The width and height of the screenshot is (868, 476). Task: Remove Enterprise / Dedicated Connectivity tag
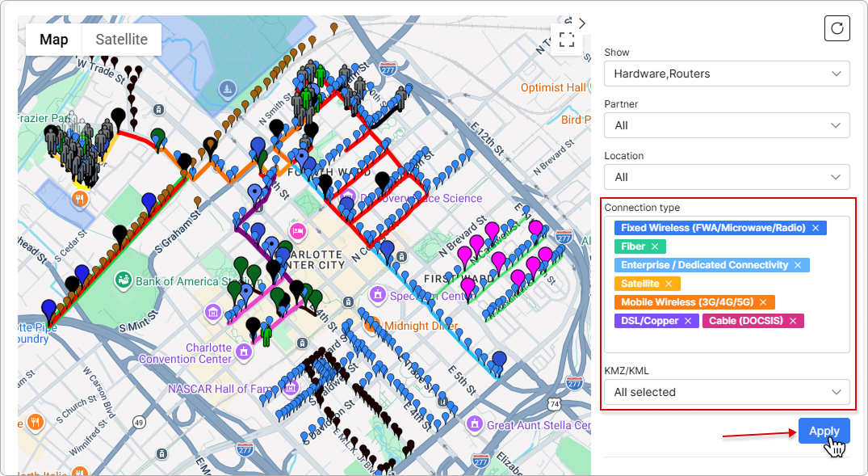click(798, 265)
